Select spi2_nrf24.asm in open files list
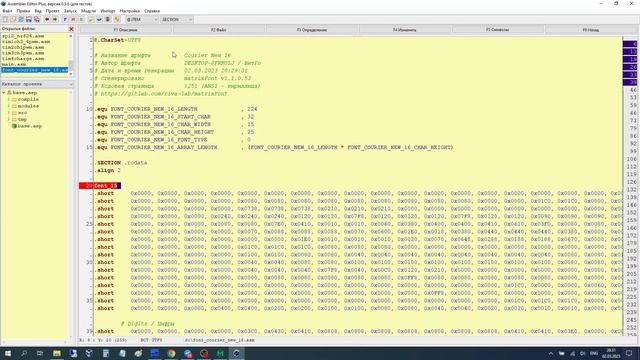This screenshot has height=360, width=640. pos(23,36)
